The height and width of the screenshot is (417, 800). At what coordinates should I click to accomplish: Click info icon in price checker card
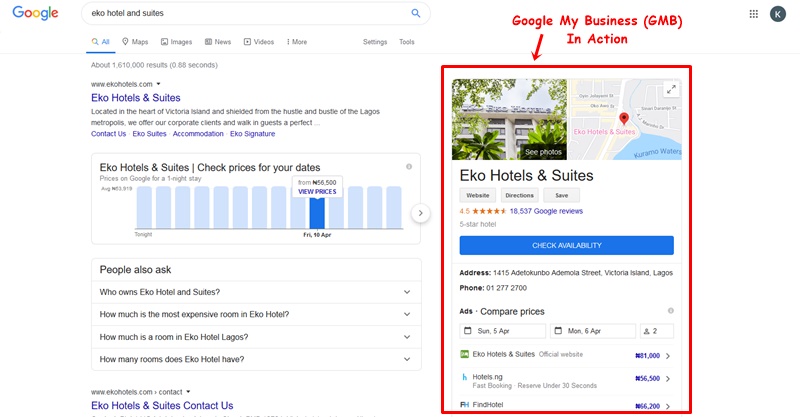pos(409,167)
